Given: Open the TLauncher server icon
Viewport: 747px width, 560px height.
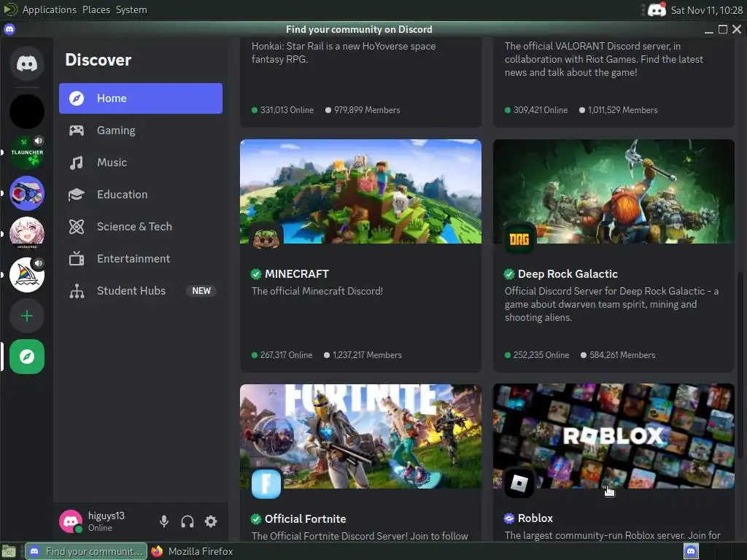Looking at the screenshot, I should pos(27,152).
